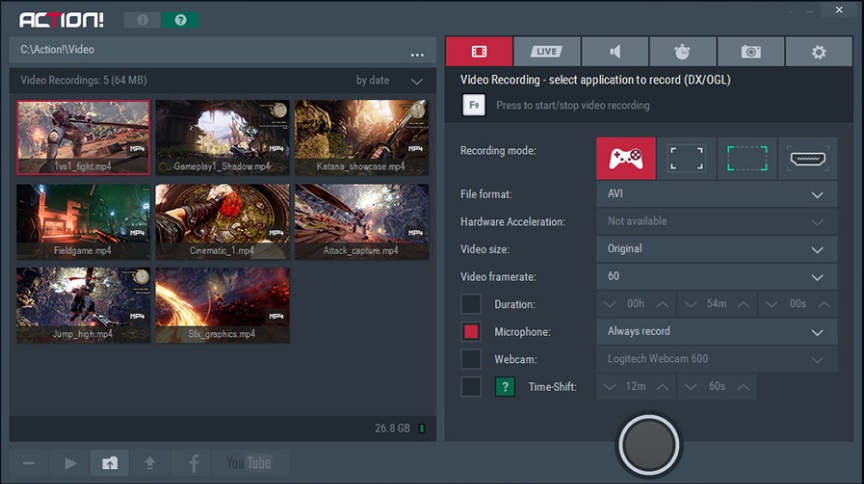Click the C:\Action!\Video path field
The height and width of the screenshot is (484, 864).
point(223,50)
